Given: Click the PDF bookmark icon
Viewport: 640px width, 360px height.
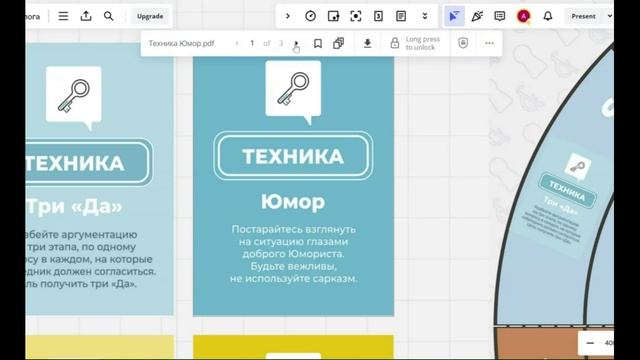Looking at the screenshot, I should pos(318,43).
